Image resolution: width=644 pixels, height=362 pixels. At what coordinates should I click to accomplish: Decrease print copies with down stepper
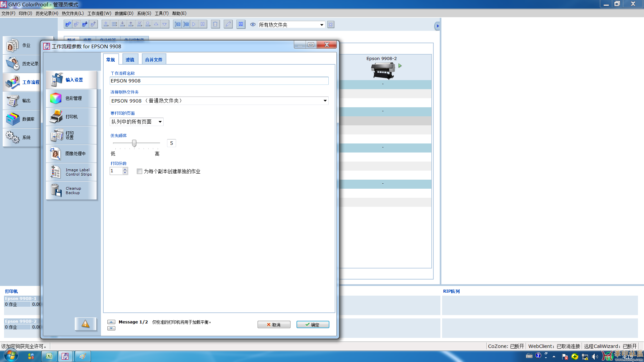[x=125, y=173]
